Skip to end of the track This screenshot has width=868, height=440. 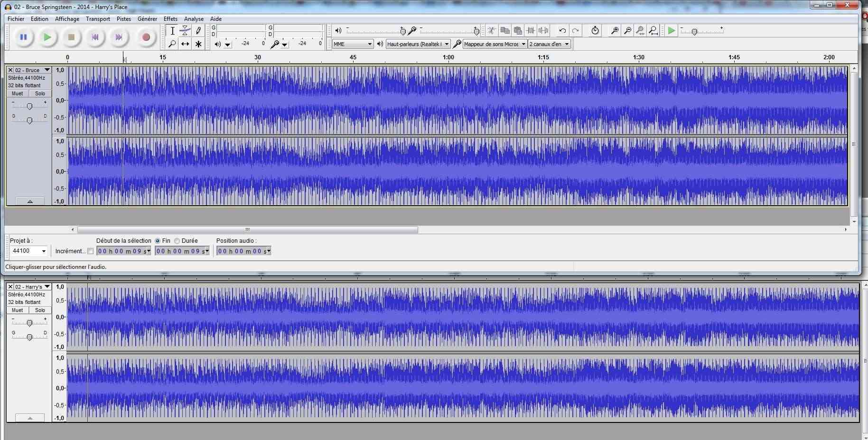pos(119,37)
